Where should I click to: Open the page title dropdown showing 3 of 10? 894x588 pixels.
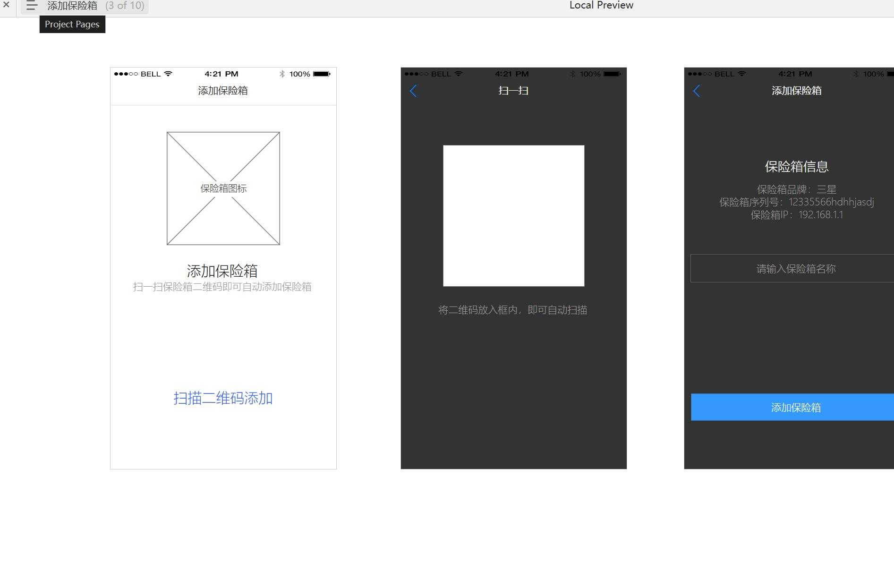95,6
